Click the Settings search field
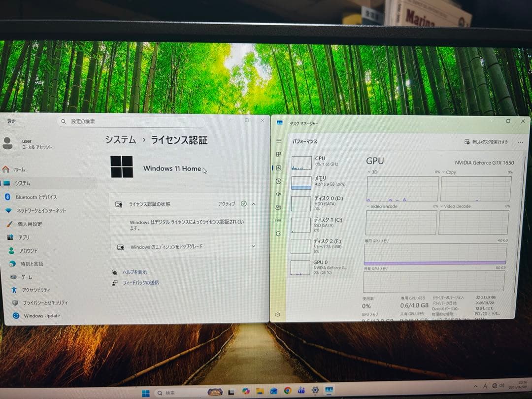Viewport: 532px width, 399px height. [131, 121]
